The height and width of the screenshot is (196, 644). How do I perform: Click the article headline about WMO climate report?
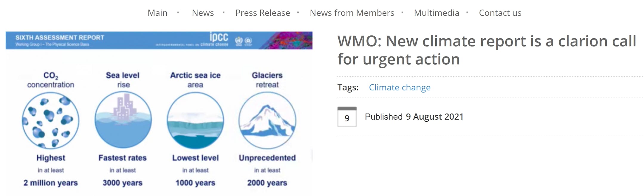point(486,50)
